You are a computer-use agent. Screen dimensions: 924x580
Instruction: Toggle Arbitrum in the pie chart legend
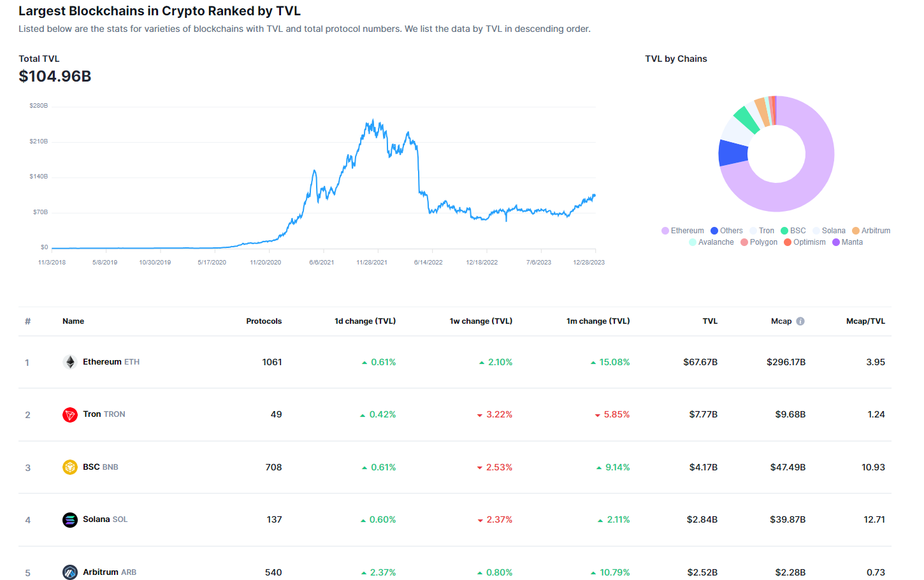871,231
